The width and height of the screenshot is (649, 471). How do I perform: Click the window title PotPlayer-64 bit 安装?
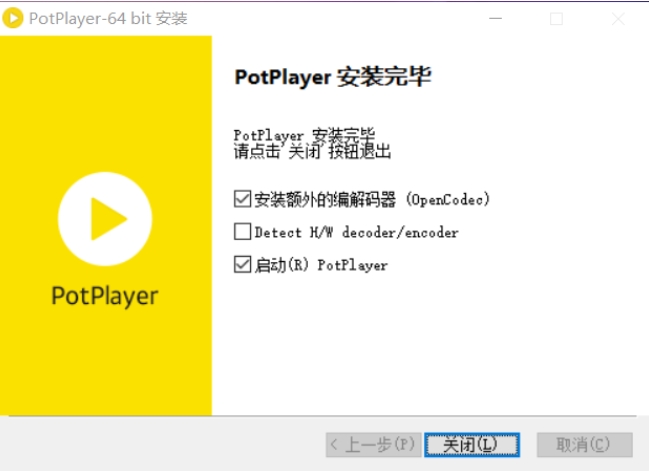pyautogui.click(x=108, y=19)
